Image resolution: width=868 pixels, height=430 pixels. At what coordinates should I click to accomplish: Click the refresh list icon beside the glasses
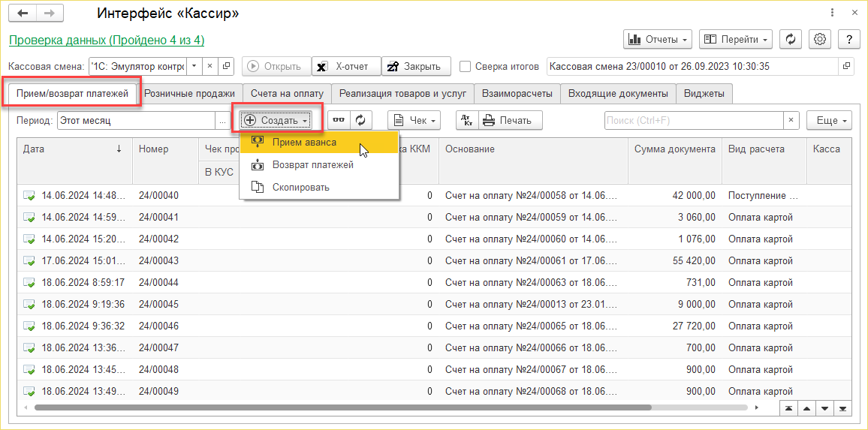click(x=362, y=120)
